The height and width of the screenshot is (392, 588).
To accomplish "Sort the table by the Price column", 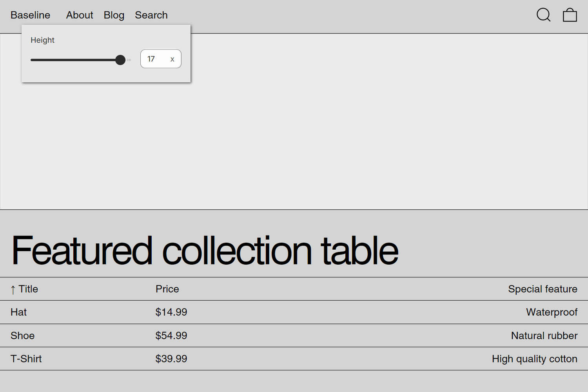I will coord(167,289).
